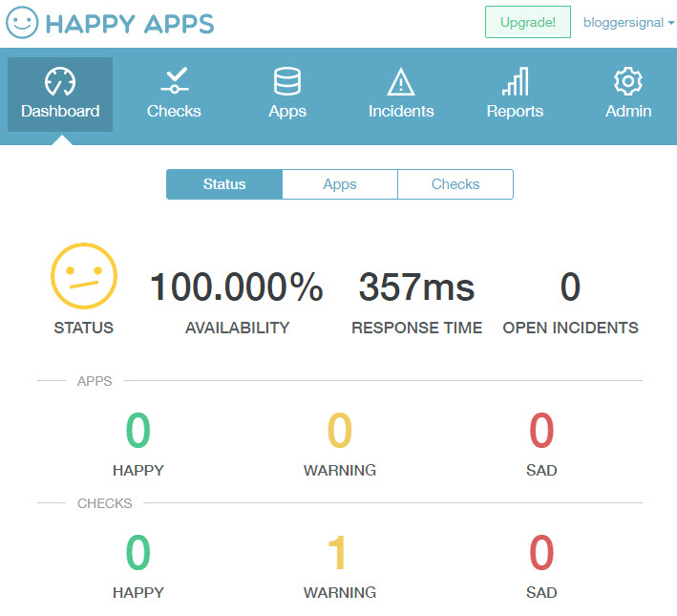Expand the bloggersignal account dropdown
The height and width of the screenshot is (616, 677).
pos(628,23)
